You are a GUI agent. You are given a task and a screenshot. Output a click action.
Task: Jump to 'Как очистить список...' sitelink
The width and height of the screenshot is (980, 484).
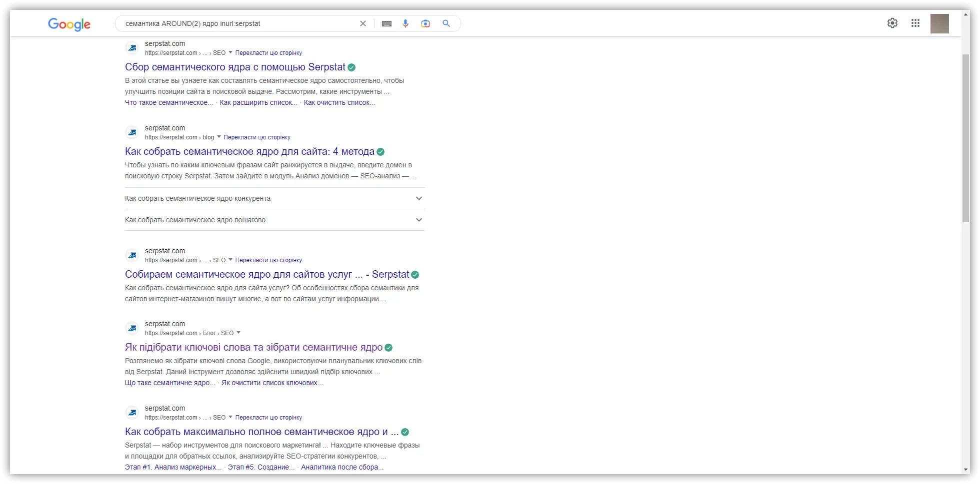339,102
